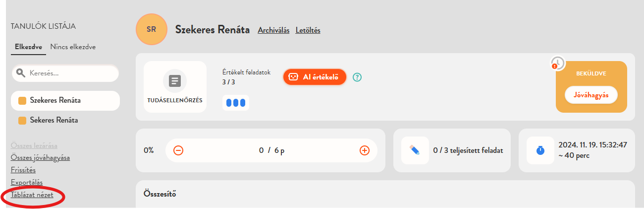Image resolution: width=644 pixels, height=209 pixels.
Task: Type in the Keresés search field
Action: 69,73
